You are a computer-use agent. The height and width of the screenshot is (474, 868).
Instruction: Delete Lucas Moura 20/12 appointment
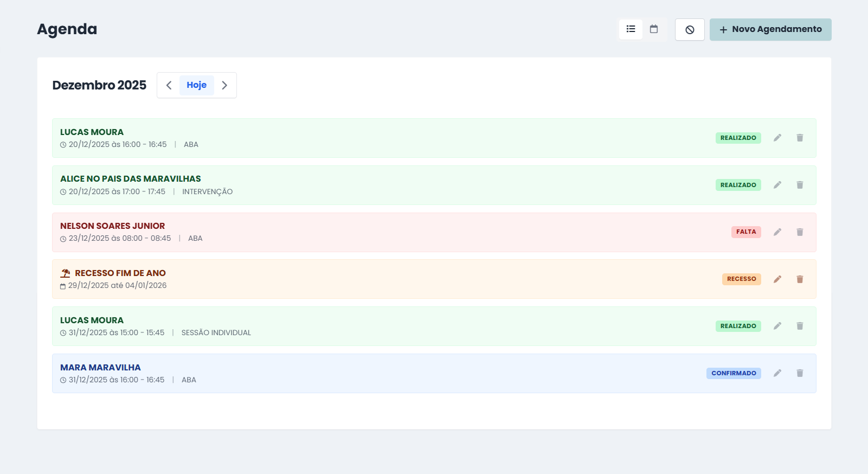pyautogui.click(x=800, y=138)
